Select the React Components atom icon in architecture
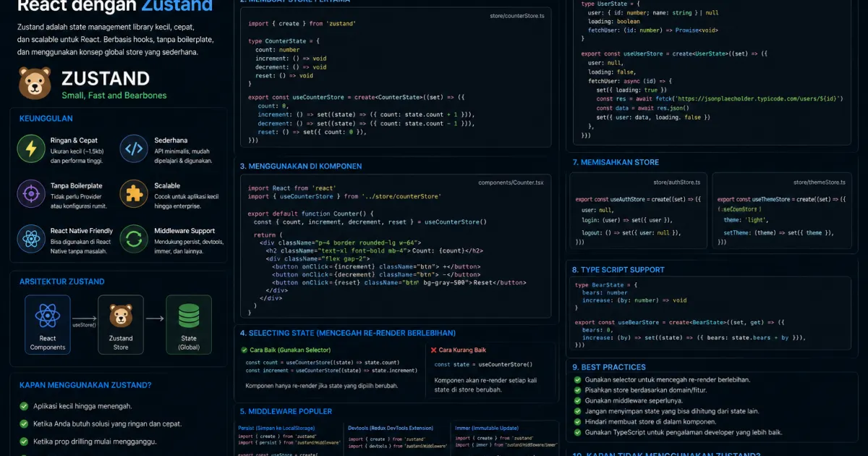 (48, 316)
